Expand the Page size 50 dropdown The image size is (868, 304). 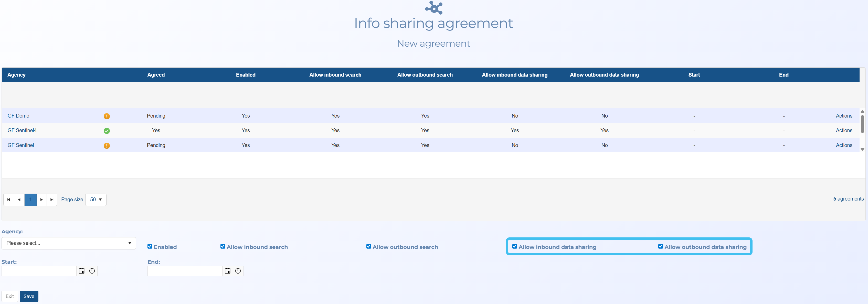click(x=96, y=200)
